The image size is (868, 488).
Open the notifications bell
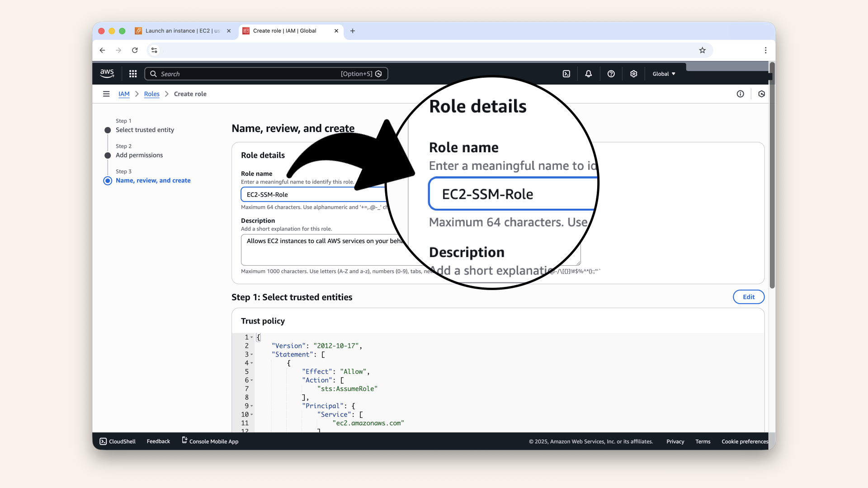588,74
